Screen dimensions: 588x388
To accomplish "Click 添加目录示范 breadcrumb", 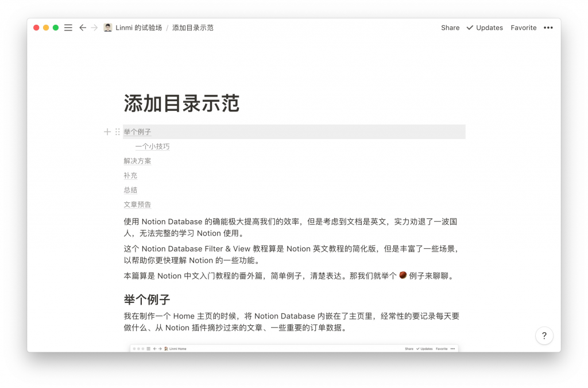I will [x=193, y=28].
